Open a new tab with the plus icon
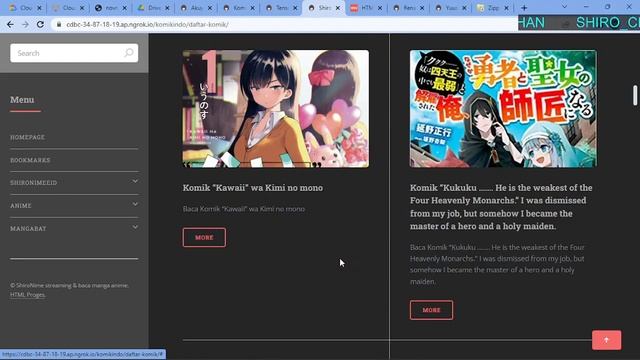640x360 pixels. tap(524, 8)
